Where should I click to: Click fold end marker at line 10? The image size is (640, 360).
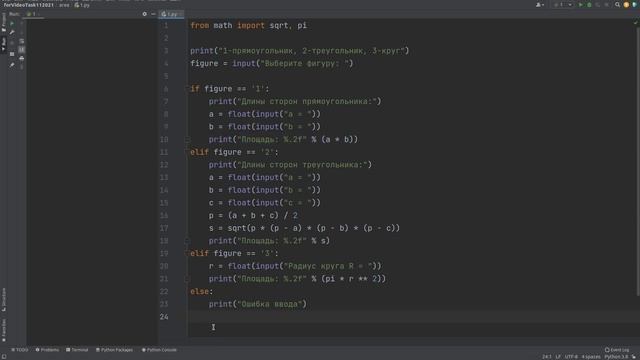187,139
